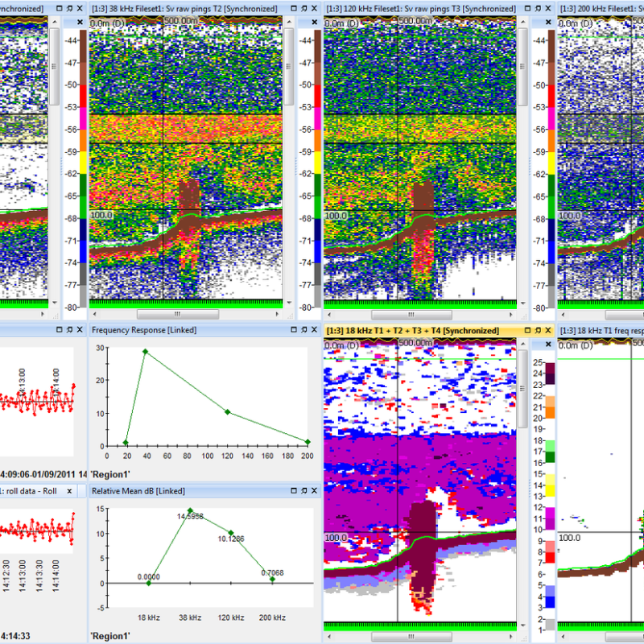Click the left scroll arrow under the 38 kHz echogram
Viewport: 644px width, 644px height.
pyautogui.click(x=94, y=313)
